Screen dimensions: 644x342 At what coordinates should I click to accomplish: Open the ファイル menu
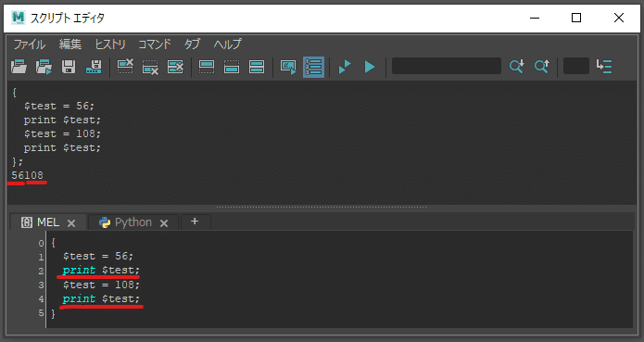click(x=29, y=44)
